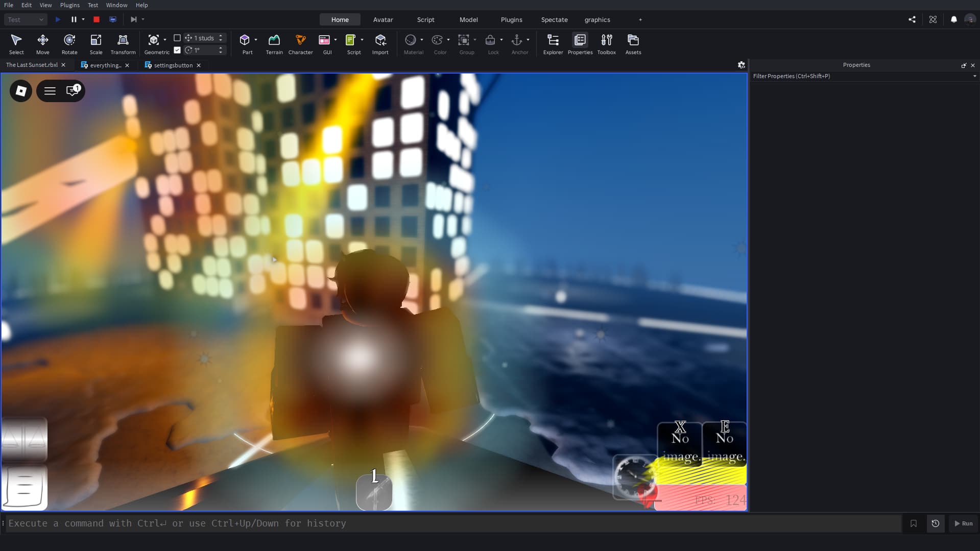Expand the pause options arrow
This screenshot has height=551, width=980.
(83, 19)
